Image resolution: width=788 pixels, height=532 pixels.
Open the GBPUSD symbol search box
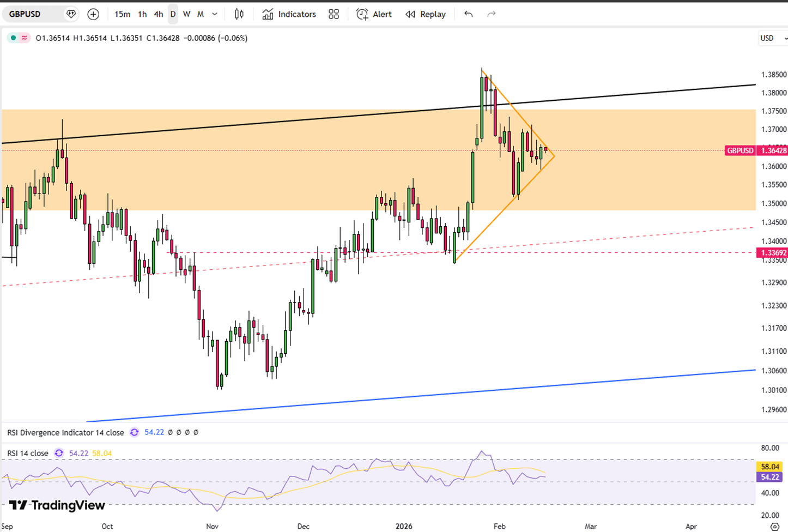click(33, 14)
